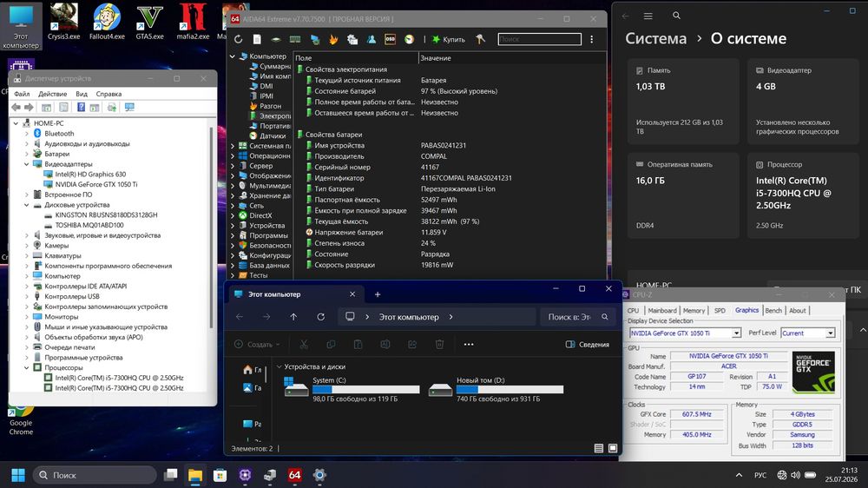This screenshot has width=868, height=488.
Task: Collapse the Видеоадаптеры node in Device Manager
Action: [27, 164]
